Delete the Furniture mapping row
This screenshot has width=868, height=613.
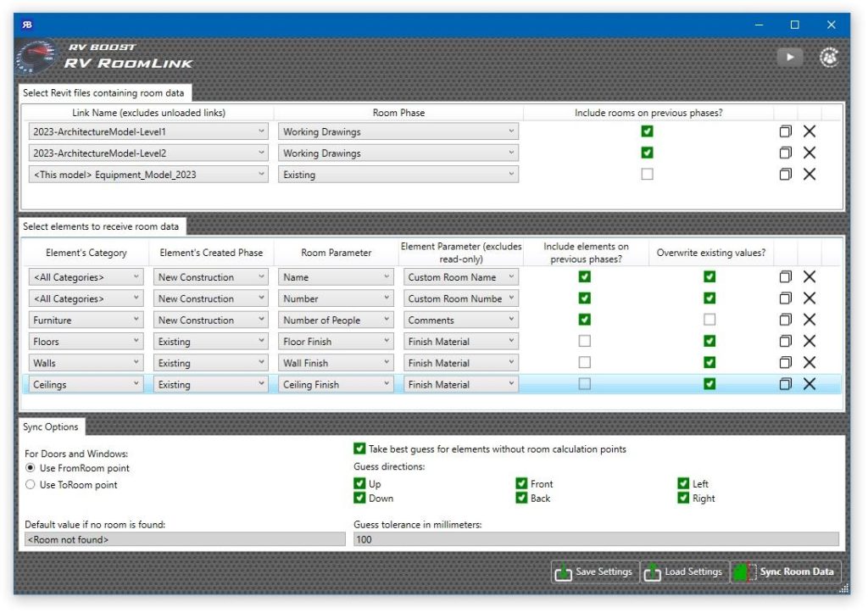tap(810, 320)
